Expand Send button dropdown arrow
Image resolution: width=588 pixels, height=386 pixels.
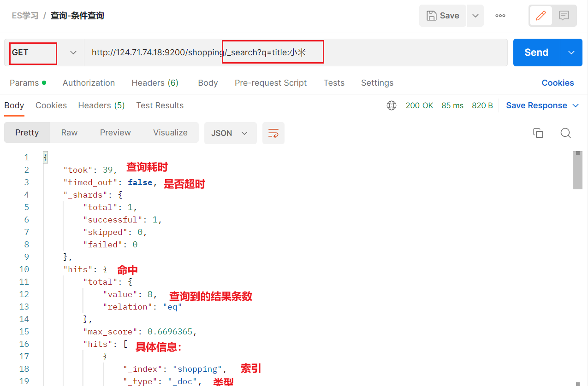571,53
